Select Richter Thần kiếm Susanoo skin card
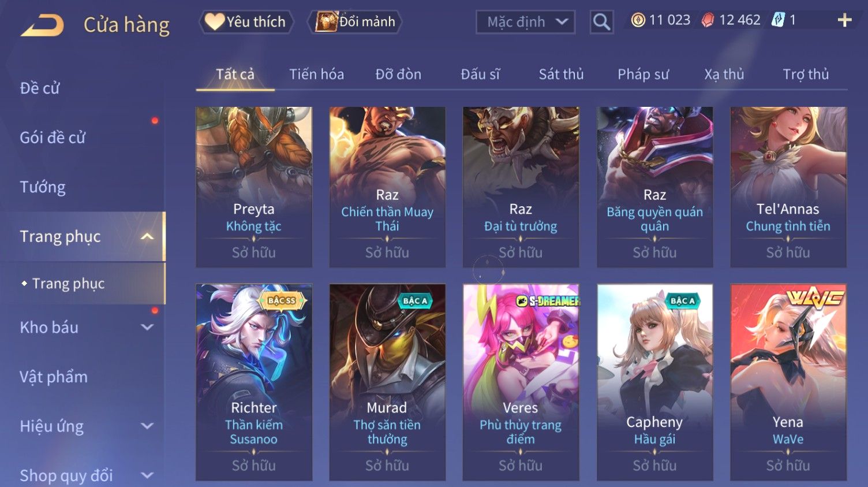The image size is (868, 487). click(x=254, y=382)
